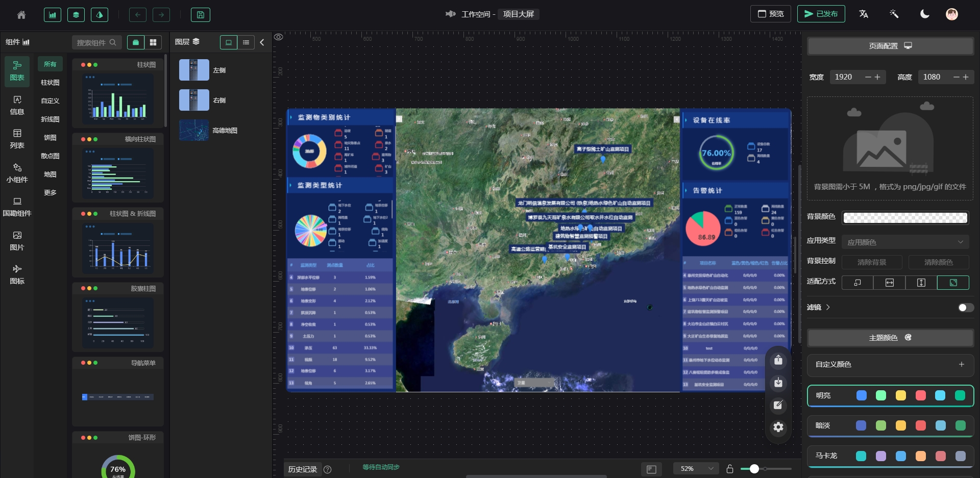Click the 预览 preview button
980x478 pixels.
point(770,14)
